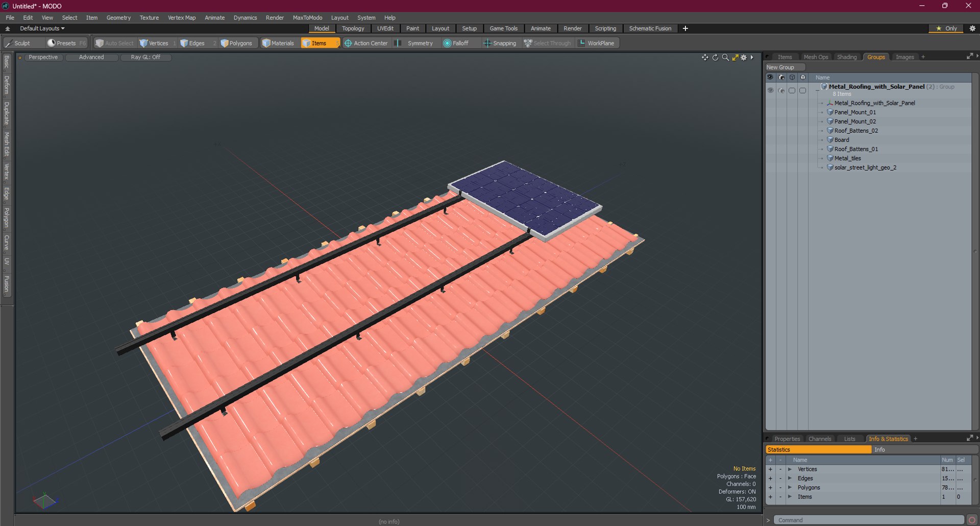Open layout settings gear at top right
The height and width of the screenshot is (526, 980).
pyautogui.click(x=972, y=29)
